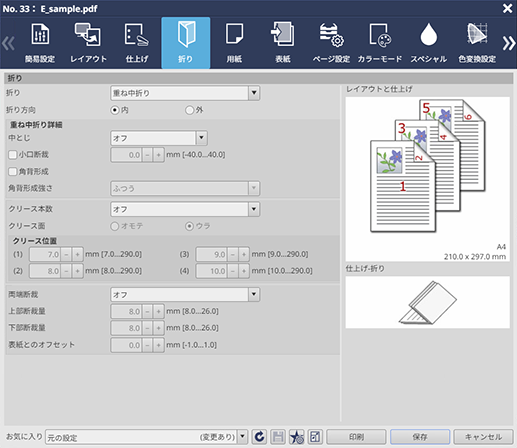Open the 表紙 cover icon
Viewport: 517px width, 448px height.
tap(283, 43)
